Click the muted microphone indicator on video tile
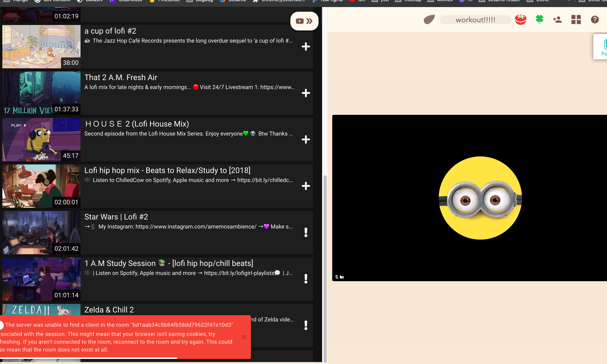607x364 pixels. pos(337,277)
